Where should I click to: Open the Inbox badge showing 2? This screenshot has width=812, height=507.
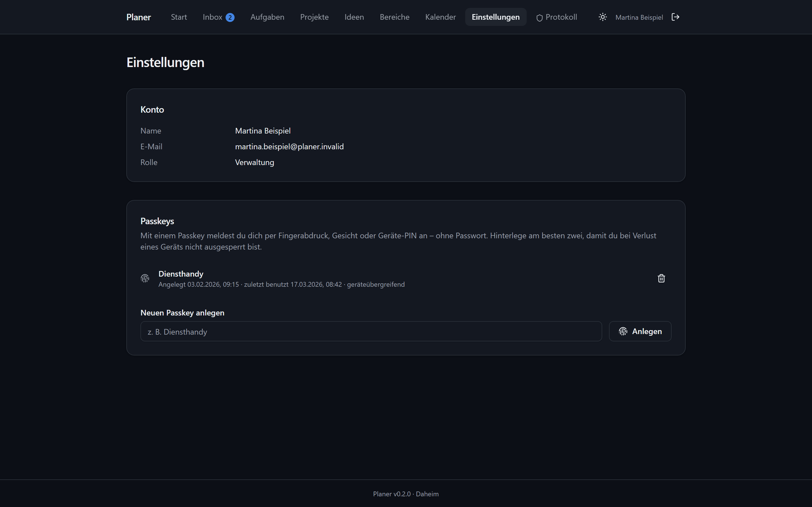coord(230,17)
